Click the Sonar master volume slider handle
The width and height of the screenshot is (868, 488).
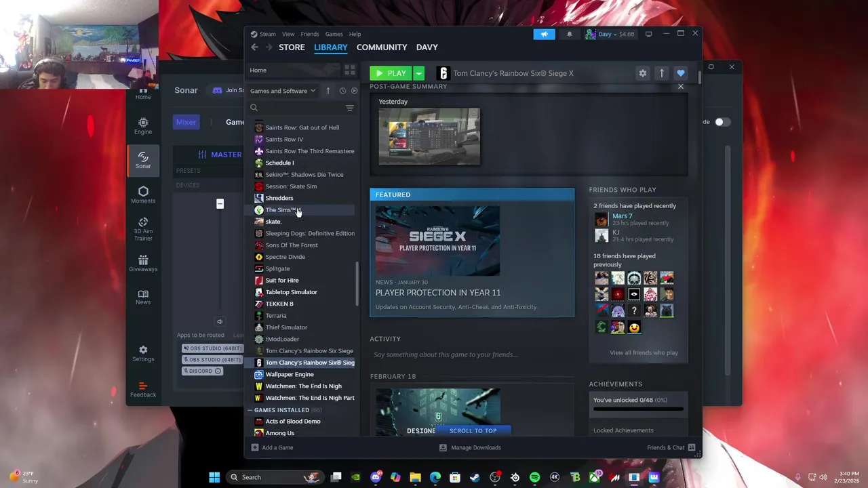(x=220, y=204)
